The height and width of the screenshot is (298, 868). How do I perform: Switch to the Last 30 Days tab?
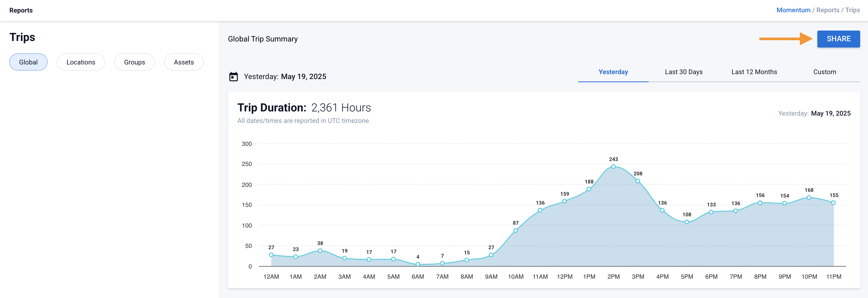(x=683, y=72)
